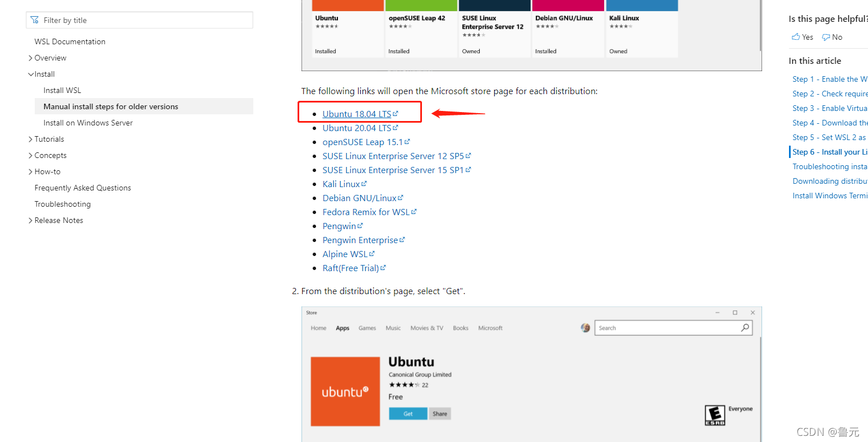Click the Debian GNU/Linux tile
The image size is (868, 442).
click(x=568, y=28)
